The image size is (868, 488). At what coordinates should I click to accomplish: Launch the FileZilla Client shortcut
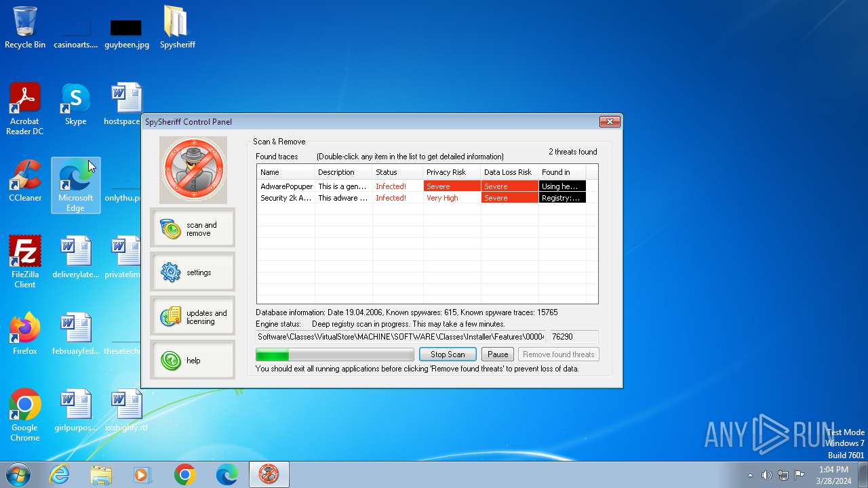pos(25,262)
